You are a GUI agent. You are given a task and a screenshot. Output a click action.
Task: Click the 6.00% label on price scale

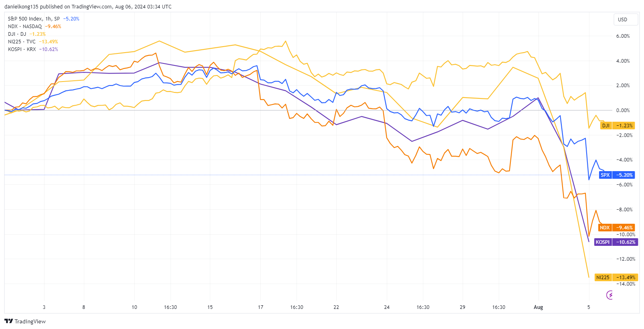click(x=623, y=36)
